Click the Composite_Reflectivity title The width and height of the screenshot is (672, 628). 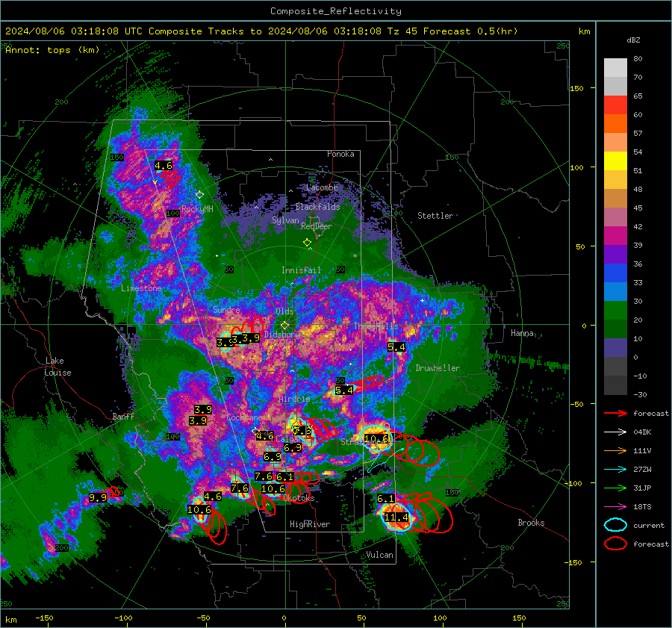click(336, 11)
